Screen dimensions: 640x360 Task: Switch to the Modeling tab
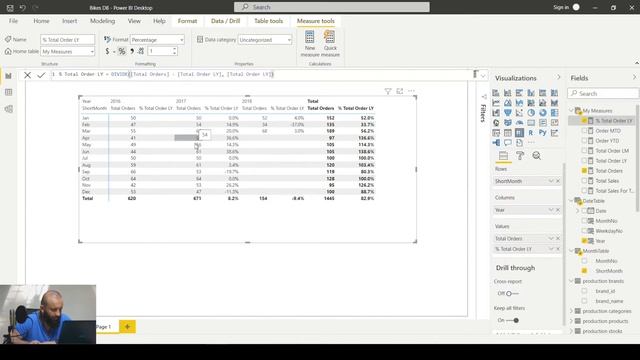pyautogui.click(x=102, y=21)
